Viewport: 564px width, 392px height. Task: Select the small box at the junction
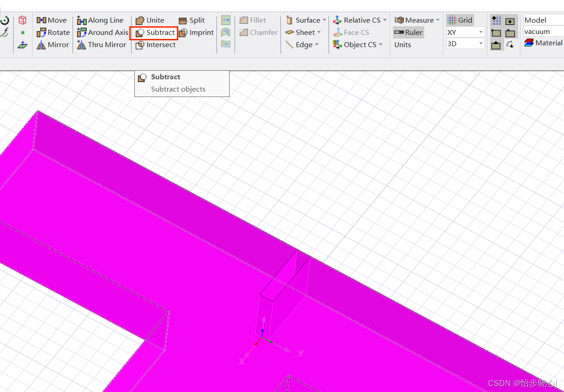pyautogui.click(x=282, y=295)
